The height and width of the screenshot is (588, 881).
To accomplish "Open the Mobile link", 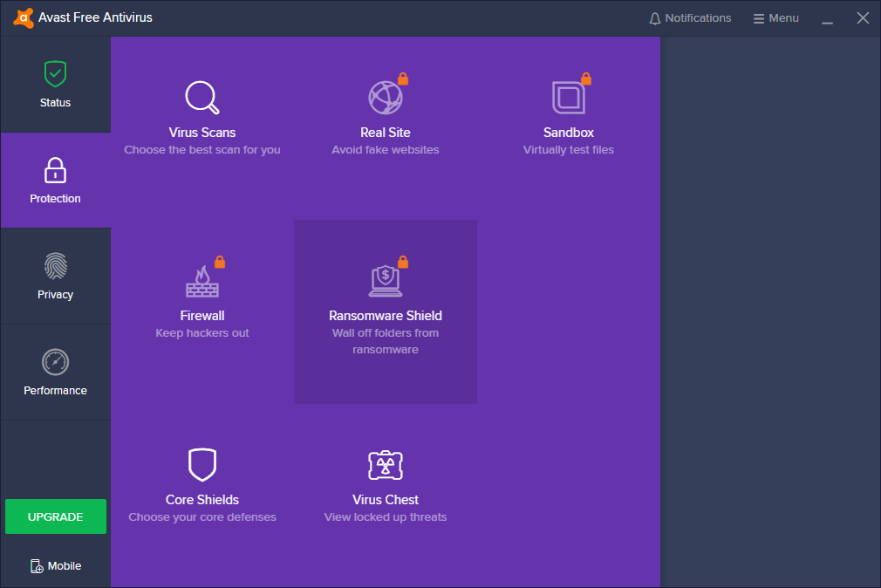I will pyautogui.click(x=56, y=566).
